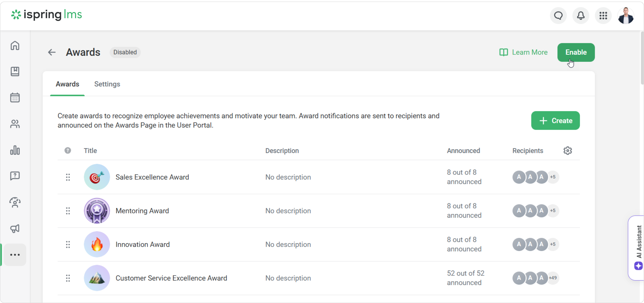
Task: Expand the three-dots More sidebar menu
Action: pyautogui.click(x=15, y=255)
